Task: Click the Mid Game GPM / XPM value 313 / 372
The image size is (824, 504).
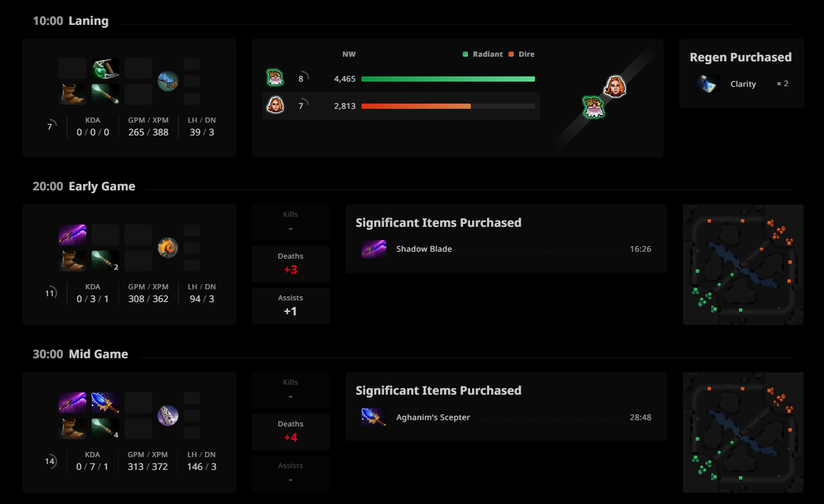Action: (x=148, y=466)
